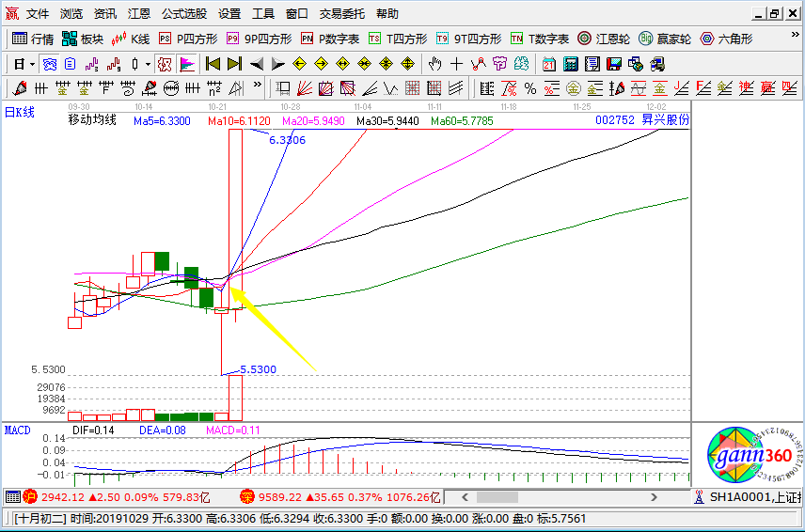Open the calculator icon
The image size is (805, 532).
571,64
